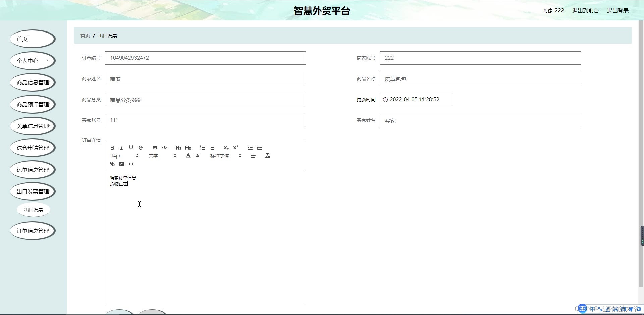The image size is (644, 315).
Task: Open 送仓申请管理 in the sidebar
Action: tap(33, 148)
